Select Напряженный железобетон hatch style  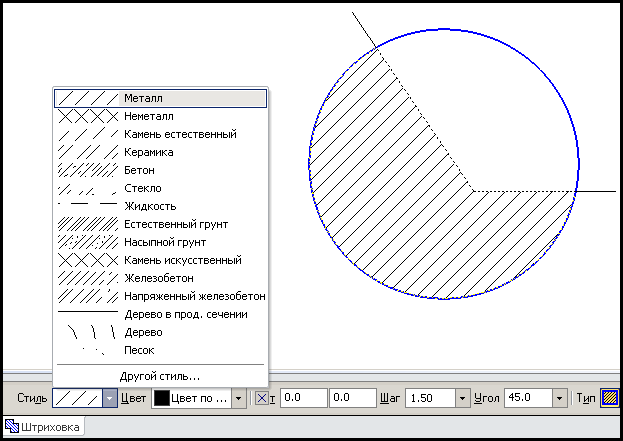160,296
